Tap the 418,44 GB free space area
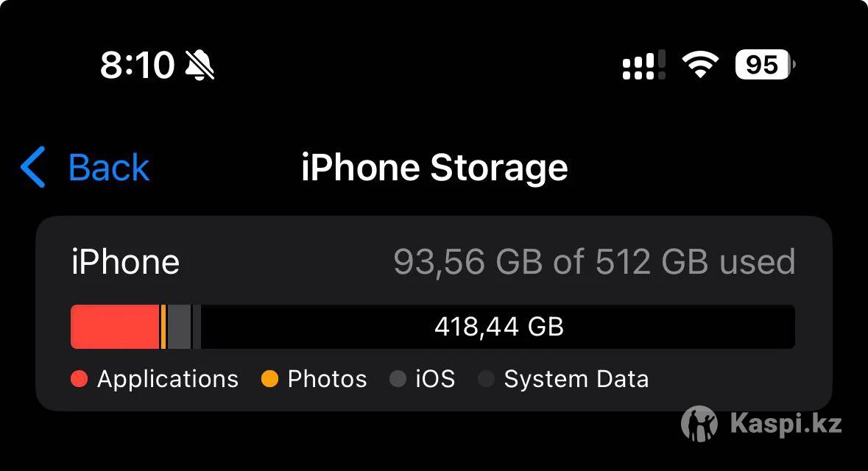 click(x=498, y=327)
